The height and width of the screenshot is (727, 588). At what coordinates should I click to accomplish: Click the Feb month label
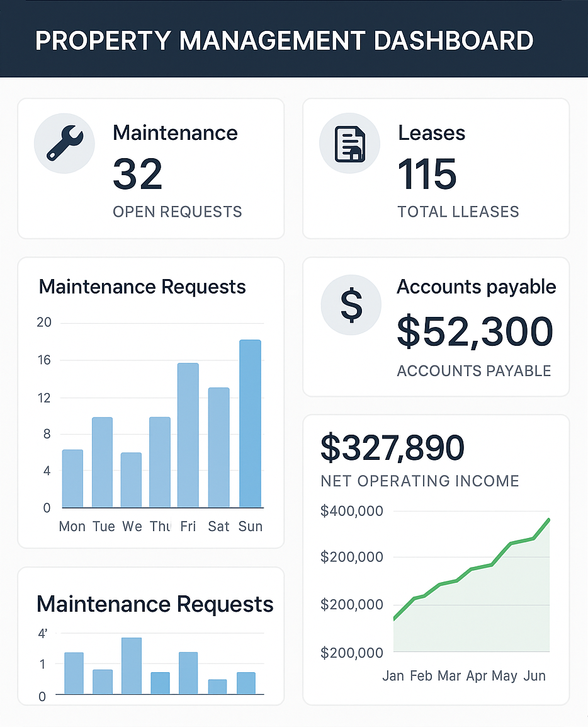click(x=421, y=676)
